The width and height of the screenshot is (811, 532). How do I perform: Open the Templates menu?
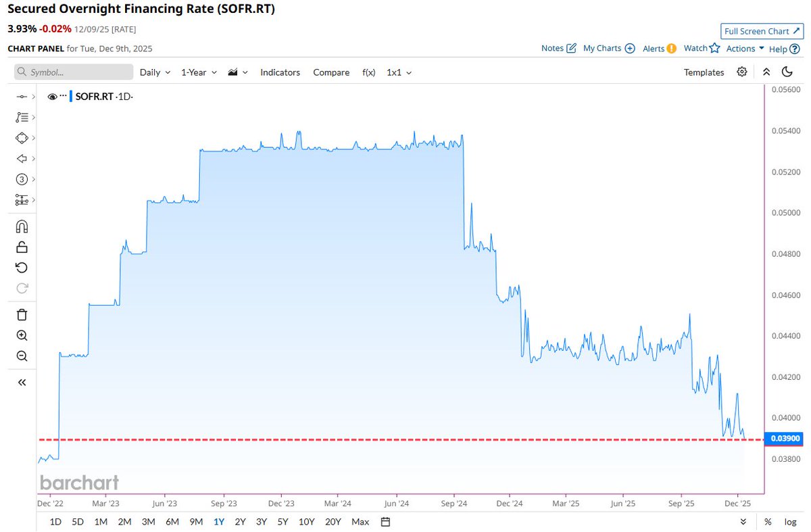pos(704,72)
